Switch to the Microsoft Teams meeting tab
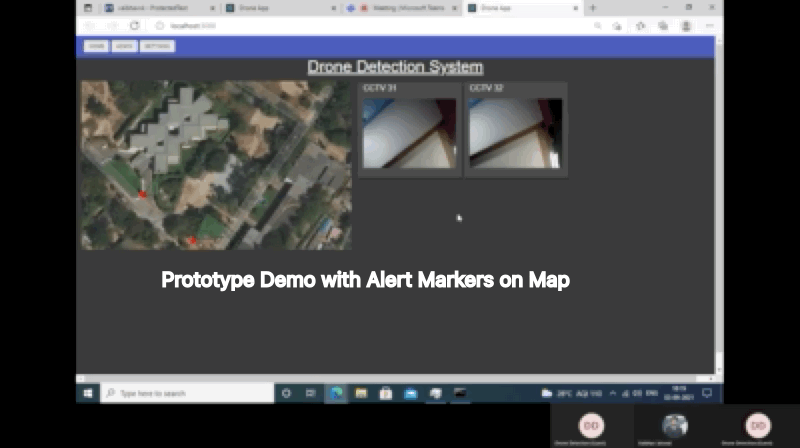Screen dimensions: 800x448 pos(401,8)
